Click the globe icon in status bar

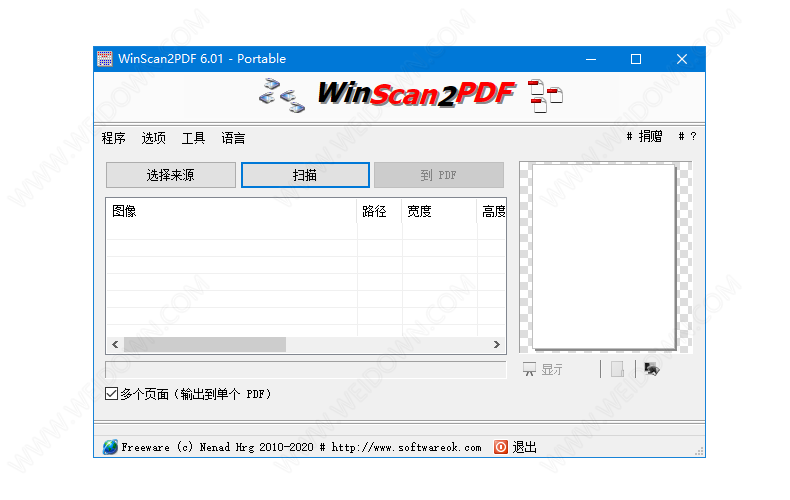point(110,447)
